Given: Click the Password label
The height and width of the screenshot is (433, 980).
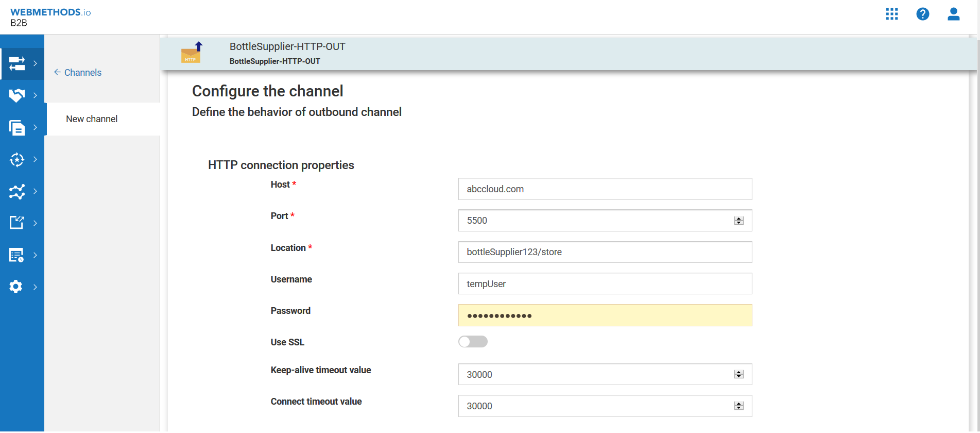Looking at the screenshot, I should 290,311.
